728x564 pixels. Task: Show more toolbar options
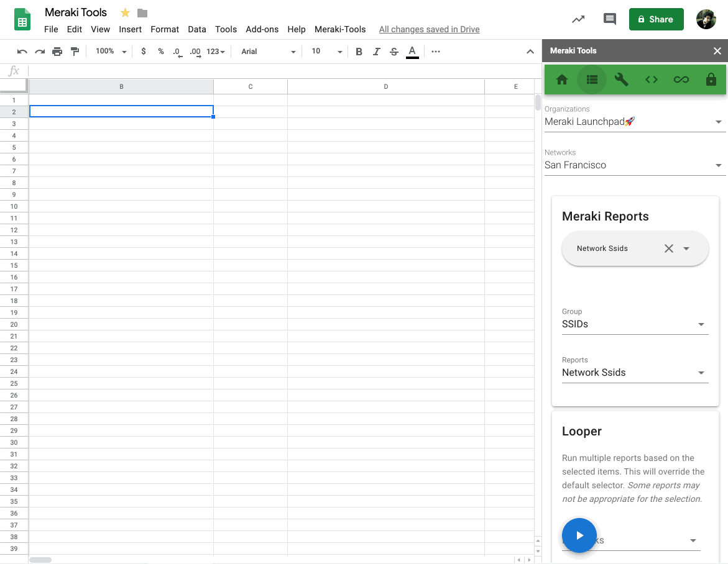point(436,52)
